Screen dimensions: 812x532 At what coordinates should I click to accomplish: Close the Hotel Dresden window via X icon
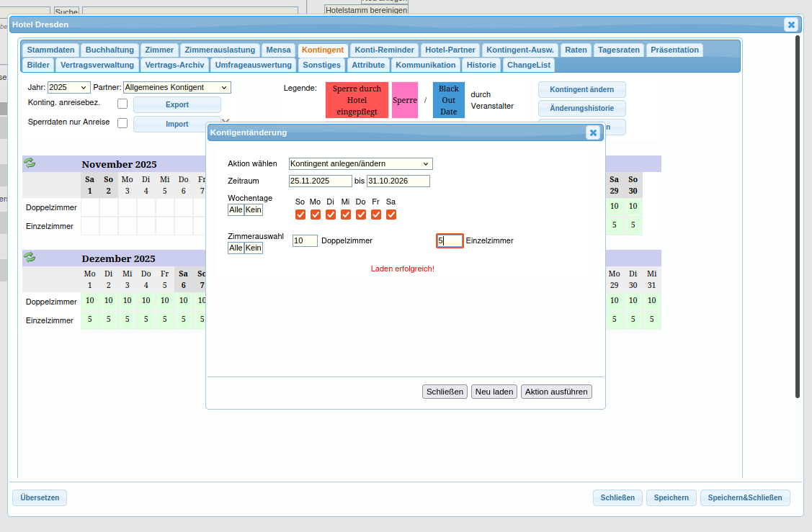(x=791, y=24)
